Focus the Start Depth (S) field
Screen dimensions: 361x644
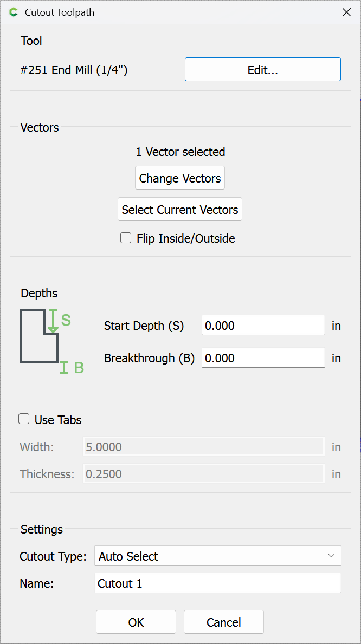pos(263,326)
